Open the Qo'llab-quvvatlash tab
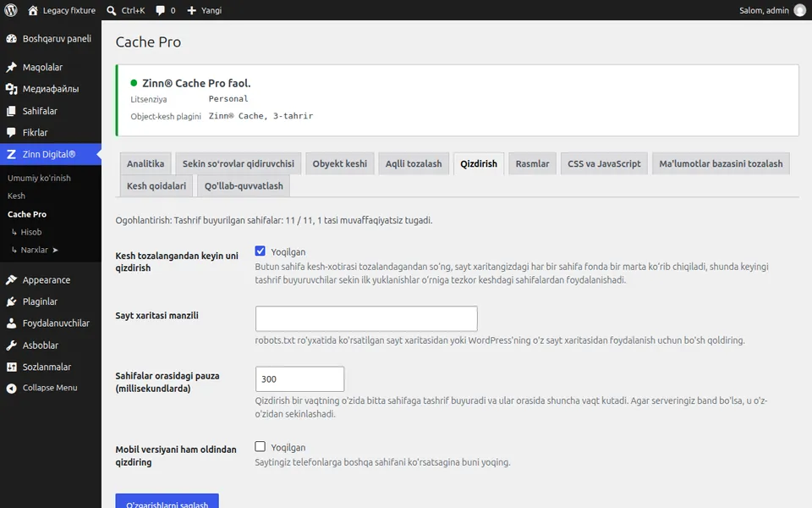This screenshot has height=508, width=812. click(244, 186)
